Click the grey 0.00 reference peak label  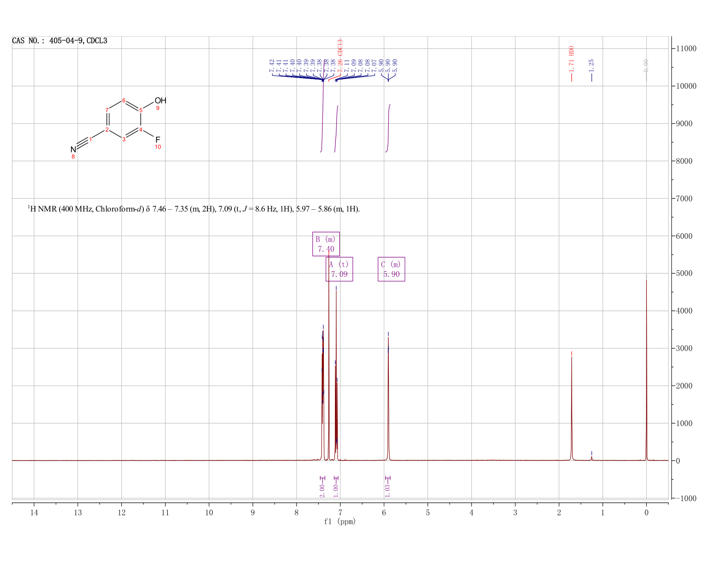coord(646,65)
